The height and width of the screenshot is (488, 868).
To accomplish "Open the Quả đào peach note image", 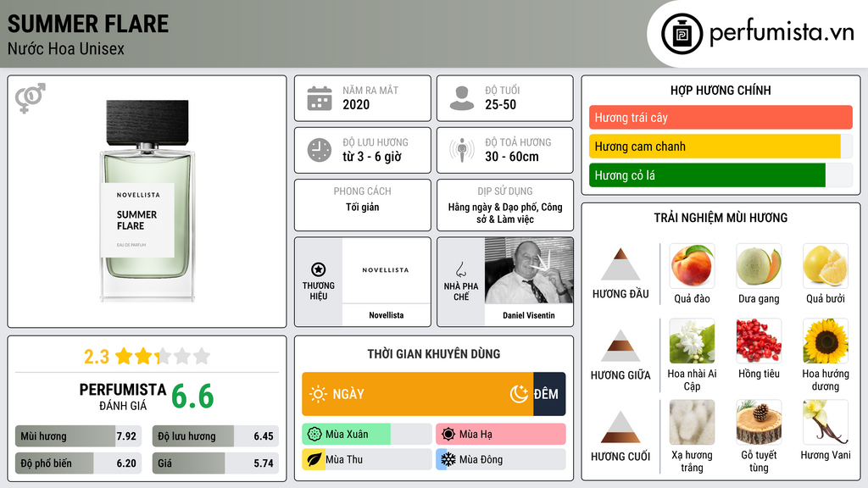I will (692, 265).
